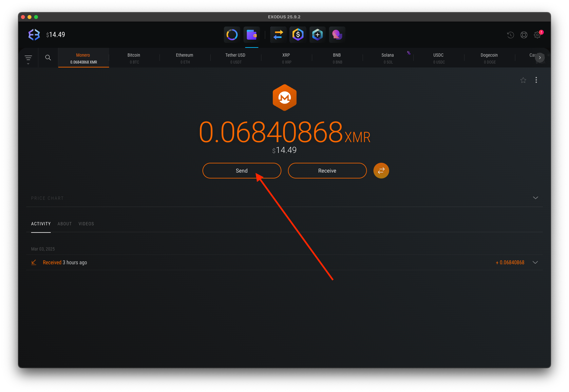Open the history clock icon
The width and height of the screenshot is (569, 392).
[x=510, y=35]
